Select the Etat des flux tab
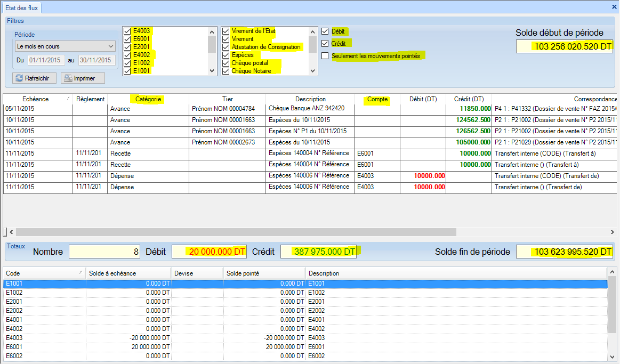 click(x=21, y=7)
